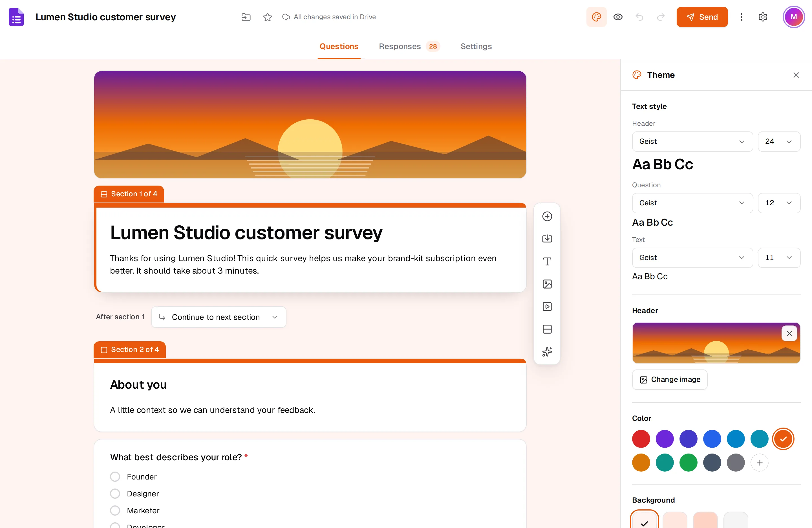Remove the header image thumbnail

point(789,333)
